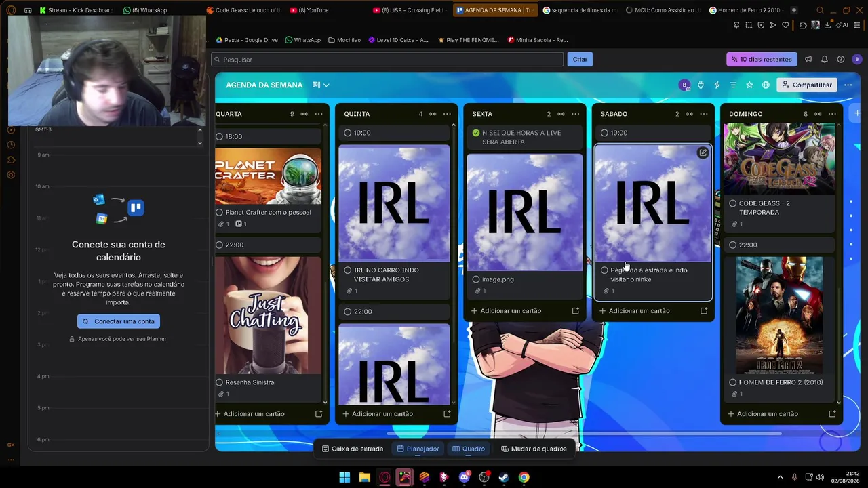This screenshot has width=868, height=488.
Task: Open the Planet Crafter card cover image
Action: coord(268,177)
